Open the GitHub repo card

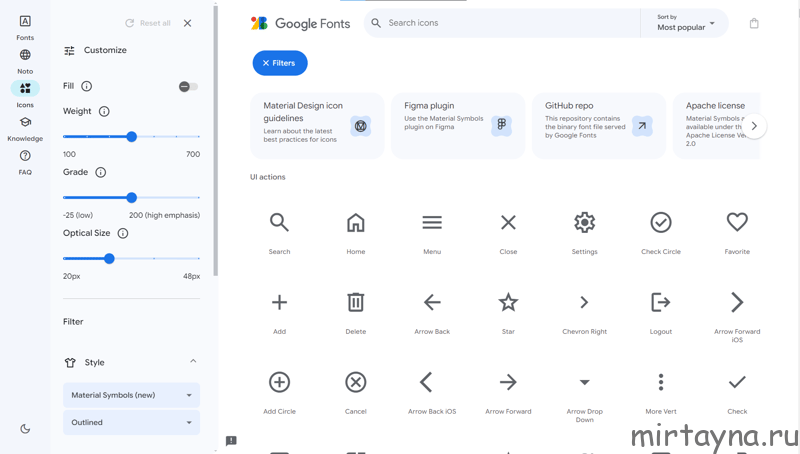(x=599, y=126)
